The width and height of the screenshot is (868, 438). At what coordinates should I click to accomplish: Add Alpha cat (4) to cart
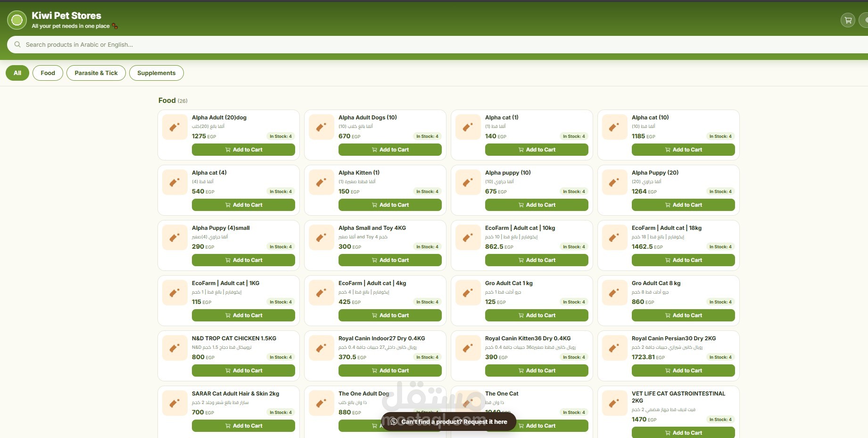(243, 205)
